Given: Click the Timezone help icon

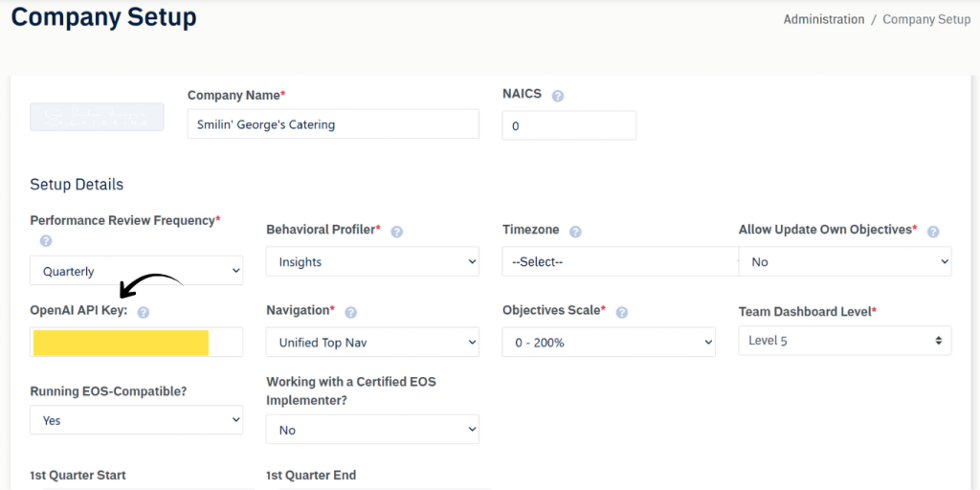Looking at the screenshot, I should 576,232.
